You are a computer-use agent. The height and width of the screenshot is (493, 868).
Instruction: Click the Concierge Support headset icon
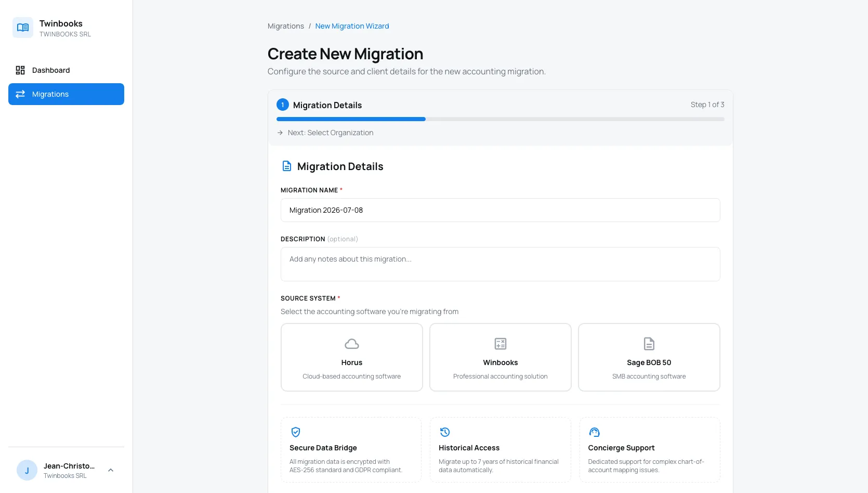595,432
